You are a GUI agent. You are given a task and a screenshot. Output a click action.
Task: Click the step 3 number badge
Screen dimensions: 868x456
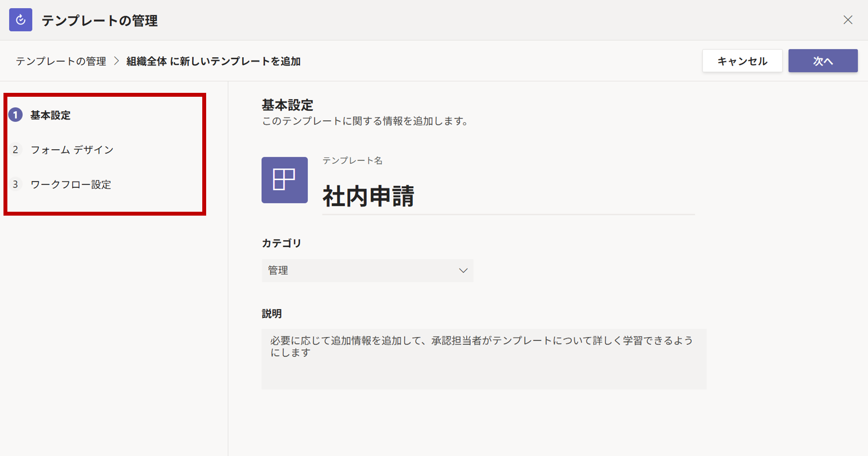(x=16, y=184)
